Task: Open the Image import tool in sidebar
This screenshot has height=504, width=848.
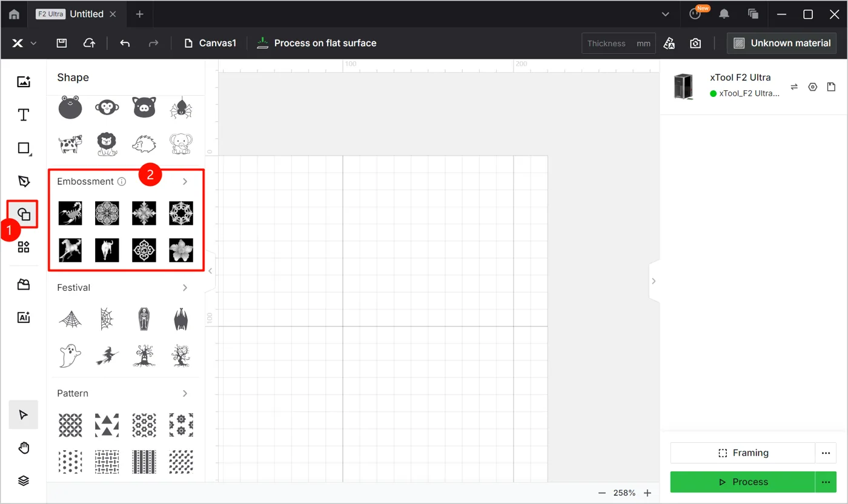Action: tap(24, 82)
